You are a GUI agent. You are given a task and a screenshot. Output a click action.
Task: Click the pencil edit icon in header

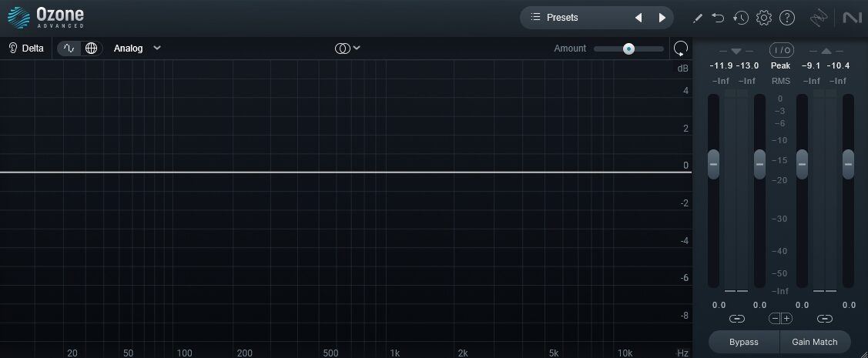(698, 18)
